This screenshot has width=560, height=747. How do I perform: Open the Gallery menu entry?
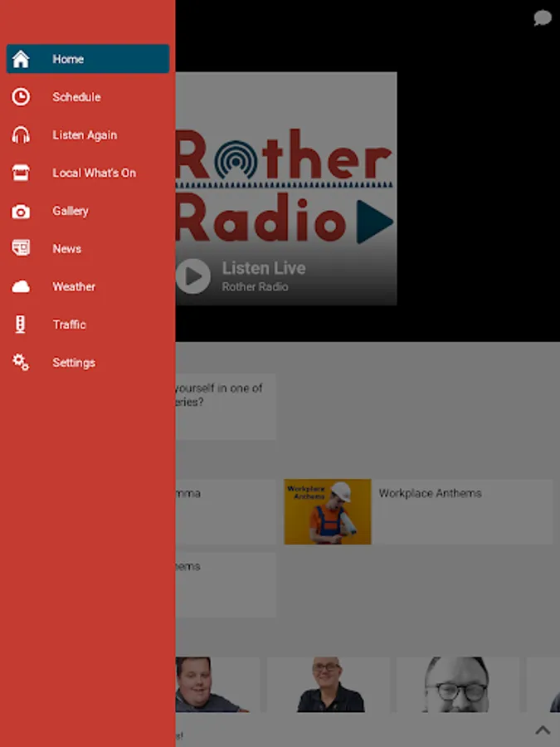point(88,211)
